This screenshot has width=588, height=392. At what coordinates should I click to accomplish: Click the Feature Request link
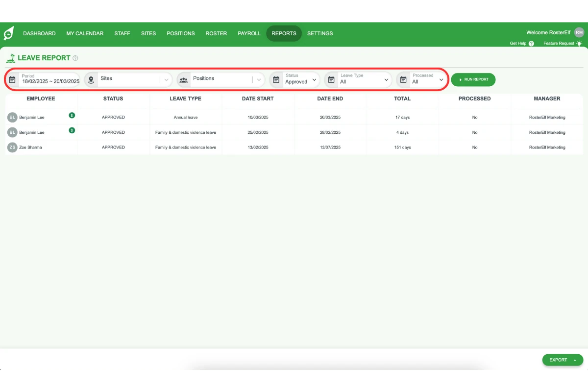559,44
